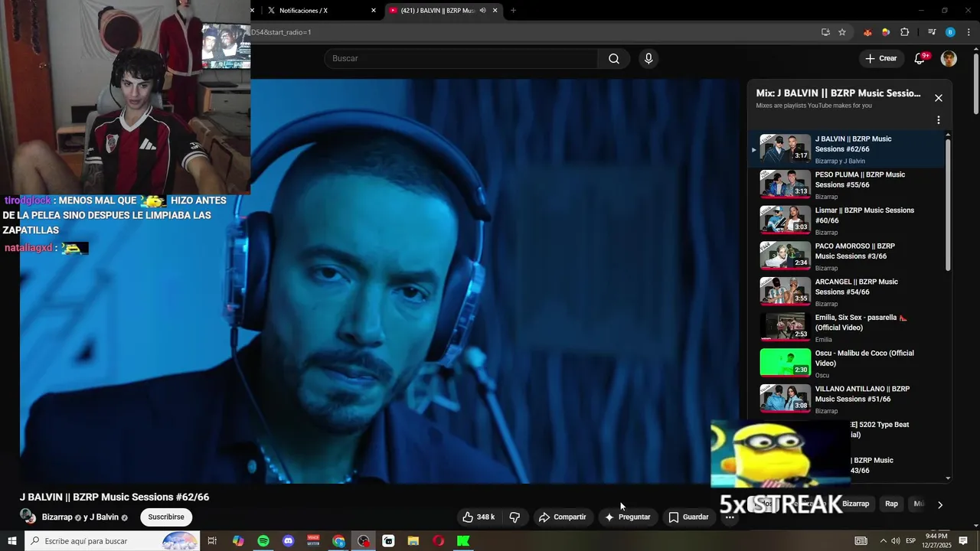Mute the YouTube tab via speaker icon
The height and width of the screenshot is (551, 980).
point(482,11)
